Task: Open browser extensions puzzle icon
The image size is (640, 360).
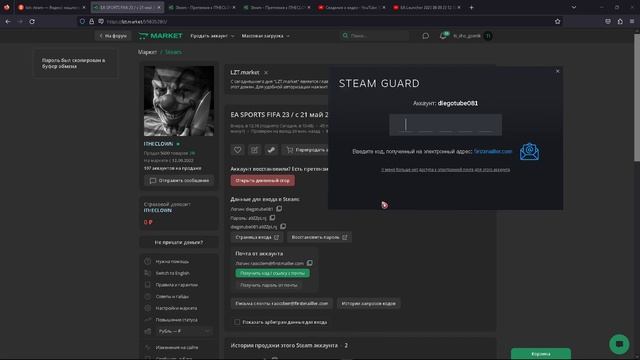Action: point(620,22)
